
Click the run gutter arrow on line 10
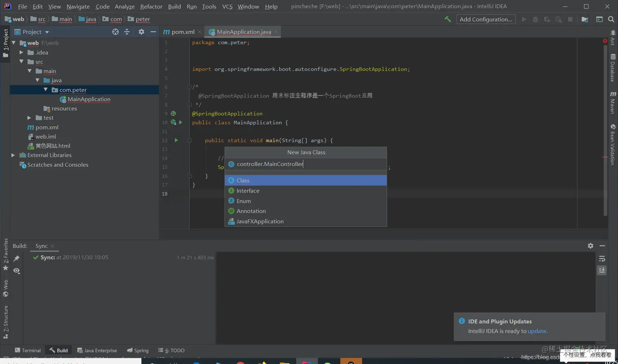coord(180,123)
